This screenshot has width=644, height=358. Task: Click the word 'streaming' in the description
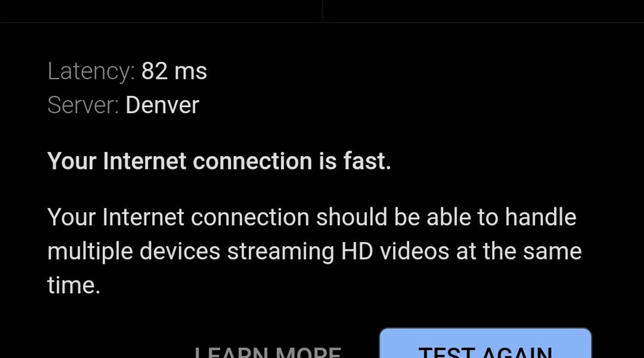pos(280,252)
